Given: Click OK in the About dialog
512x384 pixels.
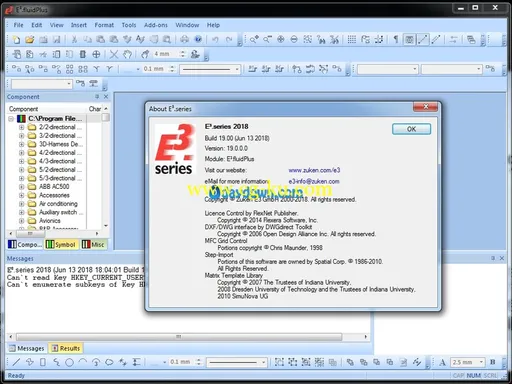Looking at the screenshot, I should [411, 129].
